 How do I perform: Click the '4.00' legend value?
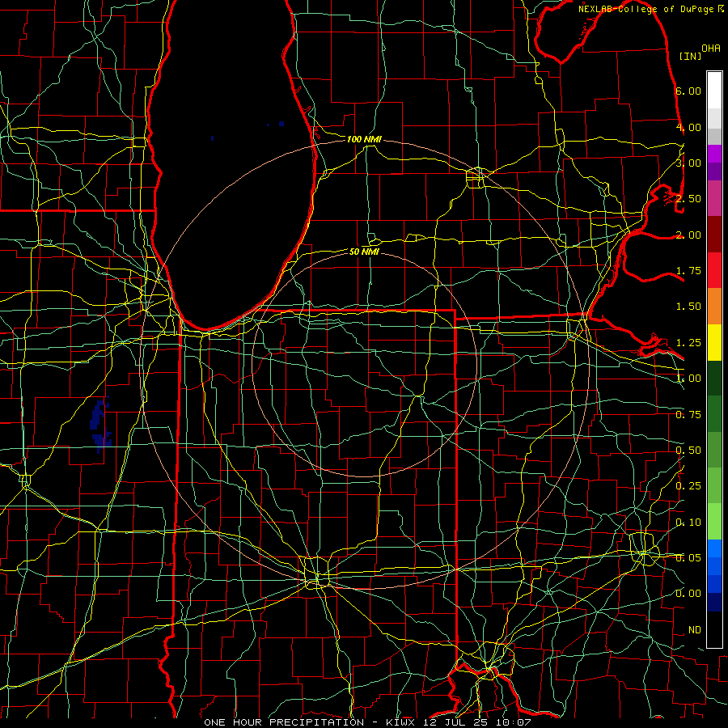point(688,127)
